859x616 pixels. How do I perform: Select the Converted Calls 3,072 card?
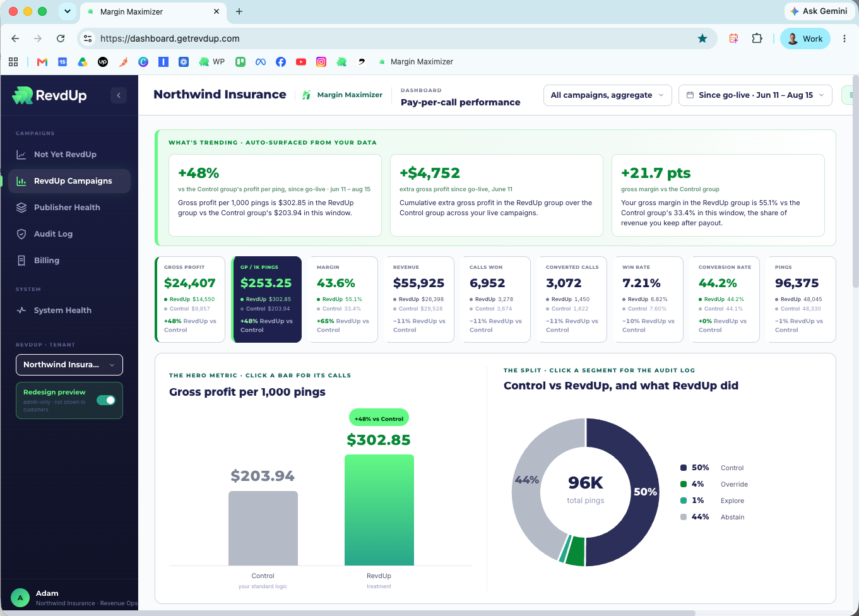tap(572, 299)
